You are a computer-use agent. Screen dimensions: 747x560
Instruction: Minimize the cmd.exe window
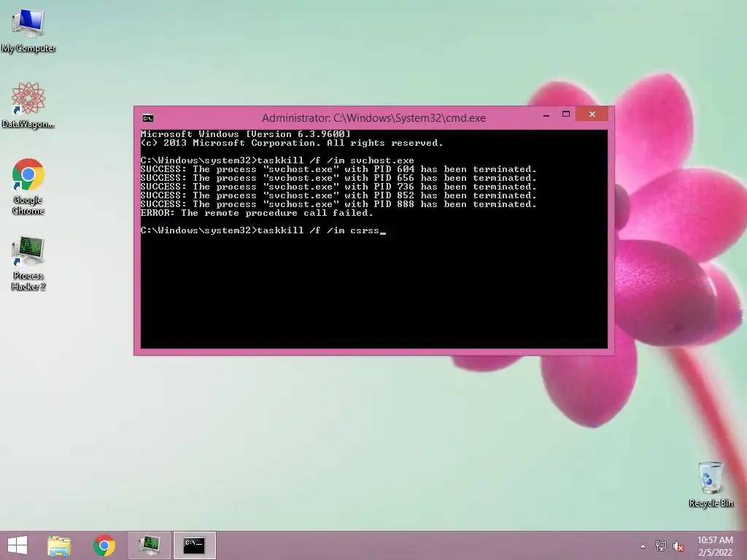(546, 114)
